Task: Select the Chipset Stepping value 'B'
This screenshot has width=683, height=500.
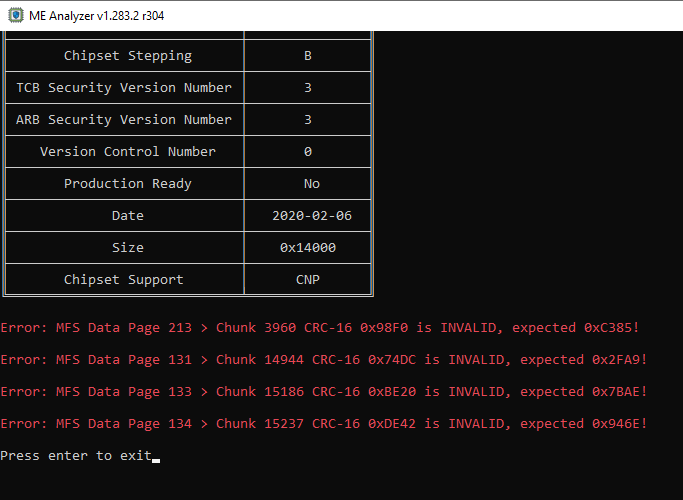Action: (x=308, y=56)
